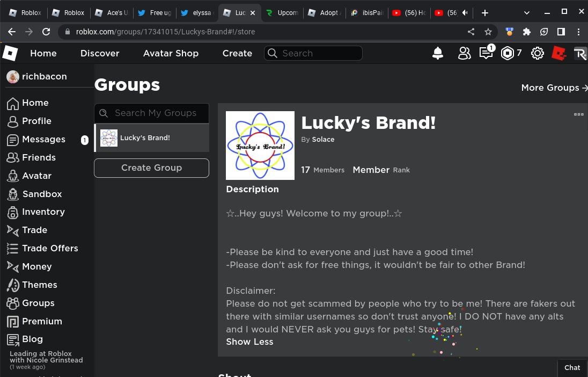The height and width of the screenshot is (377, 588).
Task: Open the group three-dots options menu
Action: pos(579,114)
